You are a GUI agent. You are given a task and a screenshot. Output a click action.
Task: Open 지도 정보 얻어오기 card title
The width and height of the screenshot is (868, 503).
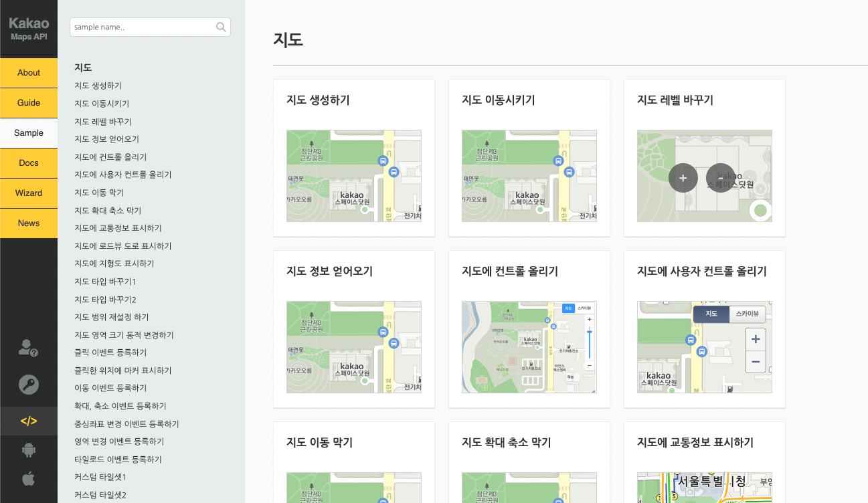(x=329, y=272)
